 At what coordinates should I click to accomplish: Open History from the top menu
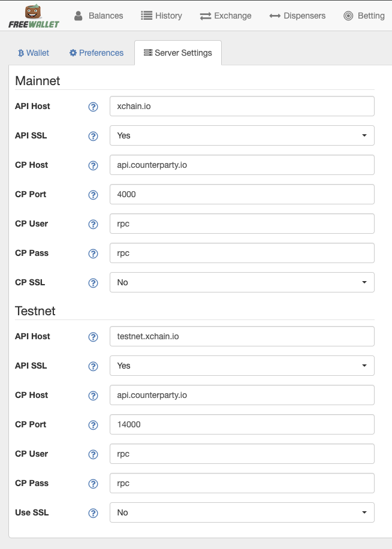tap(161, 16)
